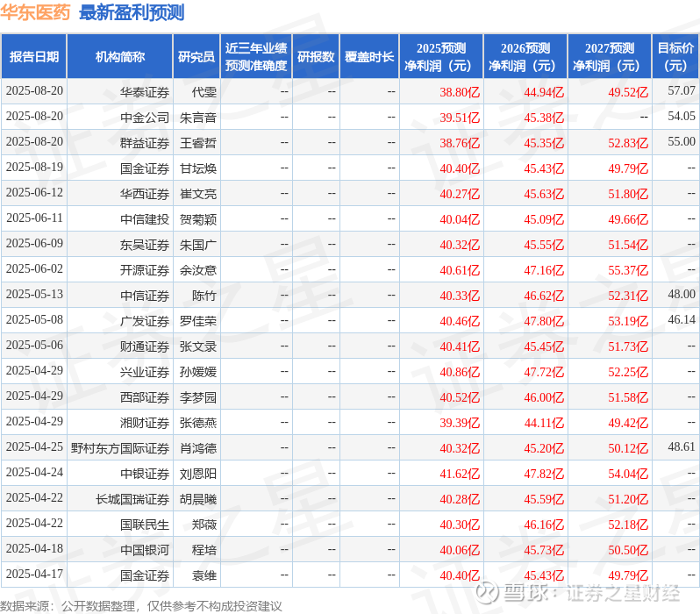Select the 2026预测净利润 column header
700x614 pixels.
[x=525, y=57]
